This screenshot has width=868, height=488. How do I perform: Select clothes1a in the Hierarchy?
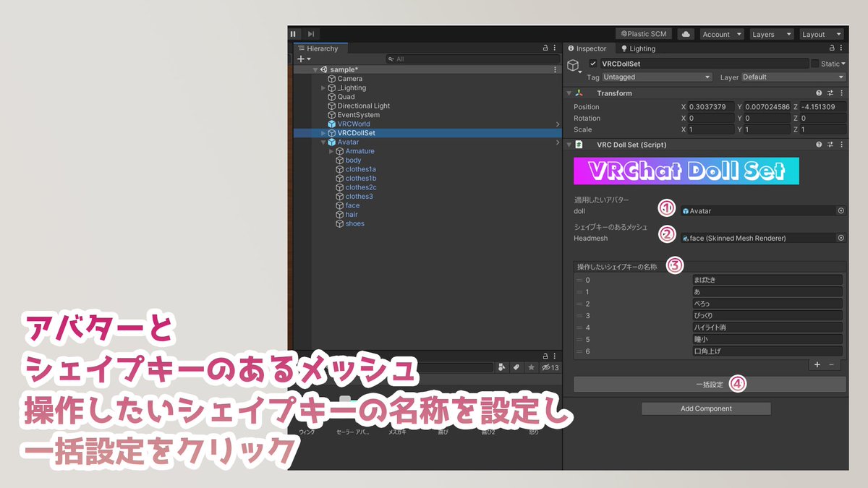coord(361,169)
